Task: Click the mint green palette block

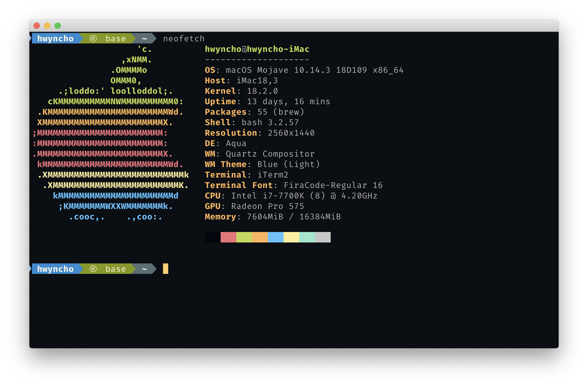Action: tap(307, 237)
